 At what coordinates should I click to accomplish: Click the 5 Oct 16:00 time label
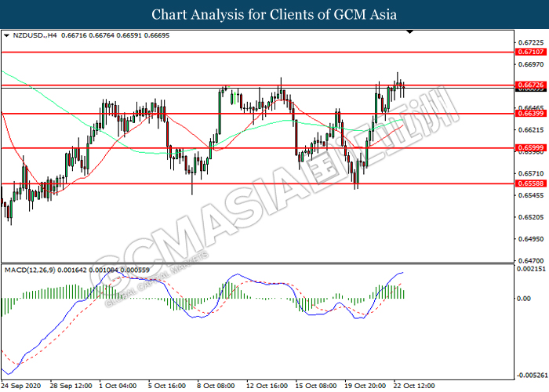[167, 386]
